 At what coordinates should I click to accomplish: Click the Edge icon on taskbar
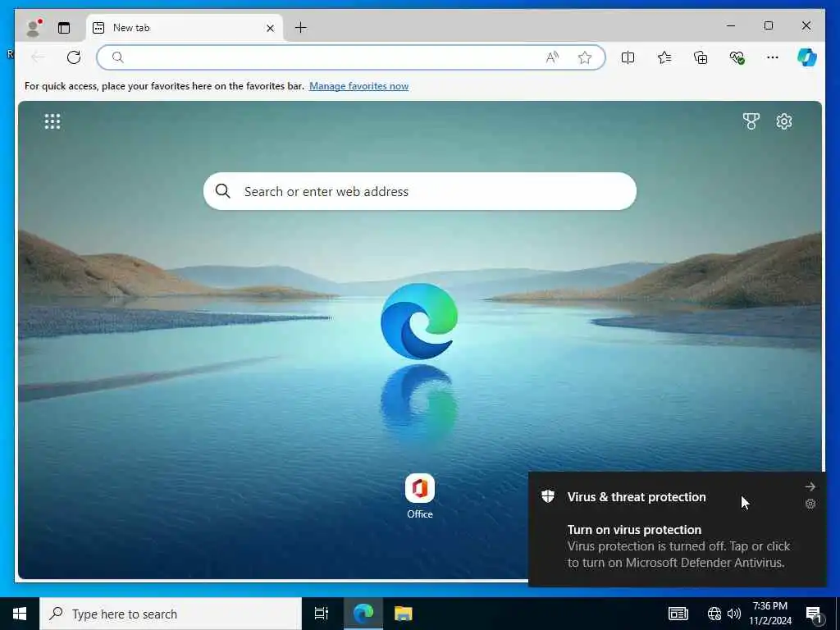363,614
